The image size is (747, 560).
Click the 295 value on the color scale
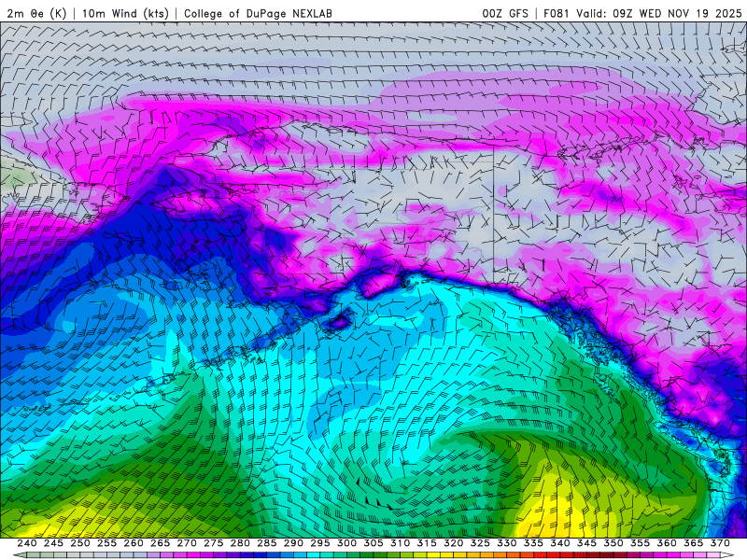click(x=320, y=543)
